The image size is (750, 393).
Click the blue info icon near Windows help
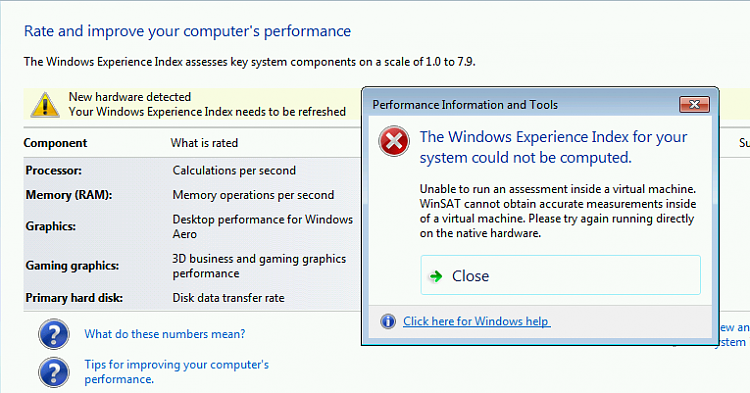tap(388, 321)
